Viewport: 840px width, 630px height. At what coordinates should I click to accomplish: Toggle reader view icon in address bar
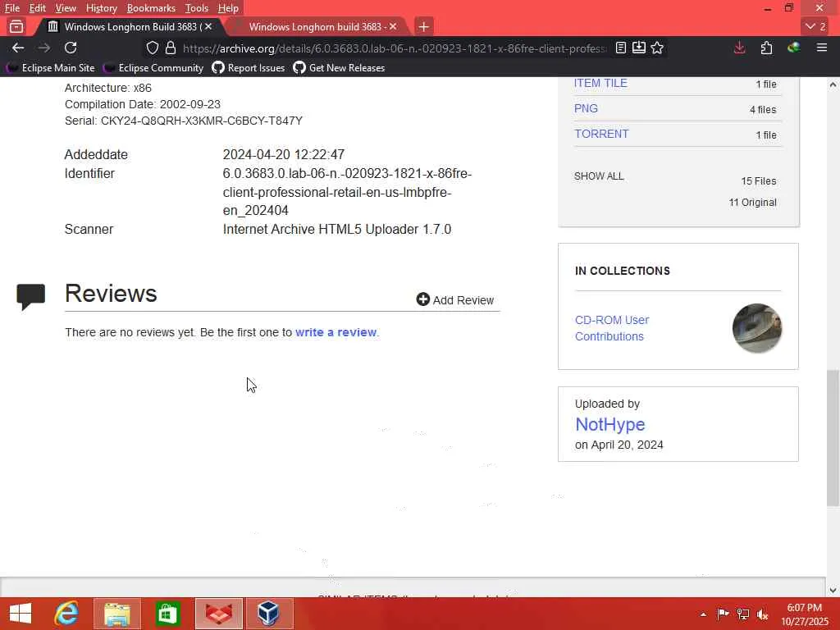click(621, 48)
